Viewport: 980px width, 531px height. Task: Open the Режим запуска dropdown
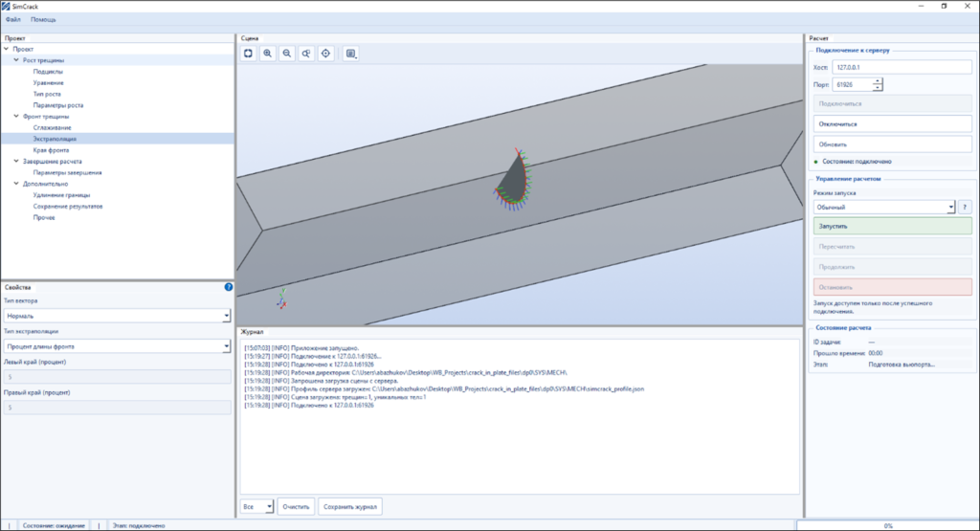click(x=884, y=207)
